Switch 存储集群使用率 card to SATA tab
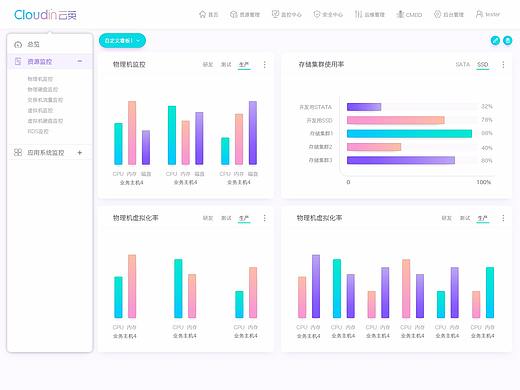This screenshot has width=520, height=390. [463, 64]
